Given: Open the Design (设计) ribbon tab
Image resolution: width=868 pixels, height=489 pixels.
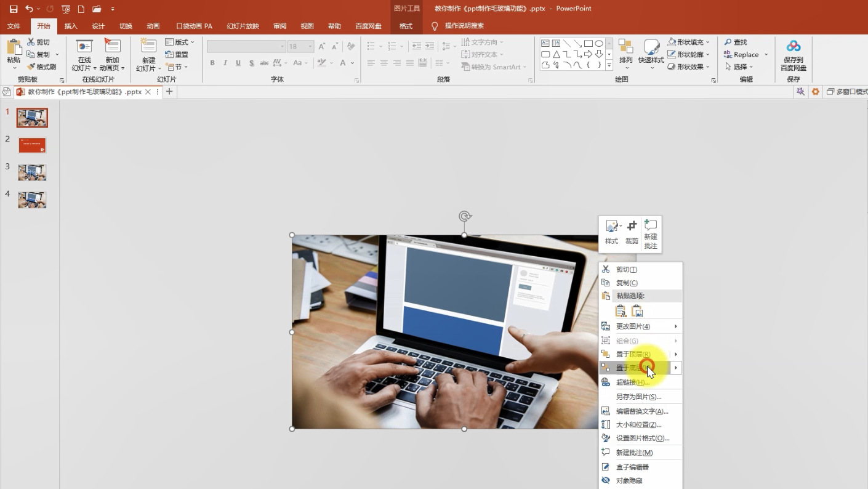Looking at the screenshot, I should (x=98, y=26).
